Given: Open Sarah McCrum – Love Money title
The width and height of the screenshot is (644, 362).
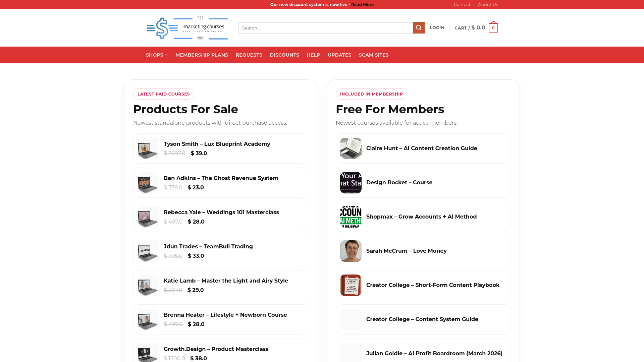Looking at the screenshot, I should point(407,251).
